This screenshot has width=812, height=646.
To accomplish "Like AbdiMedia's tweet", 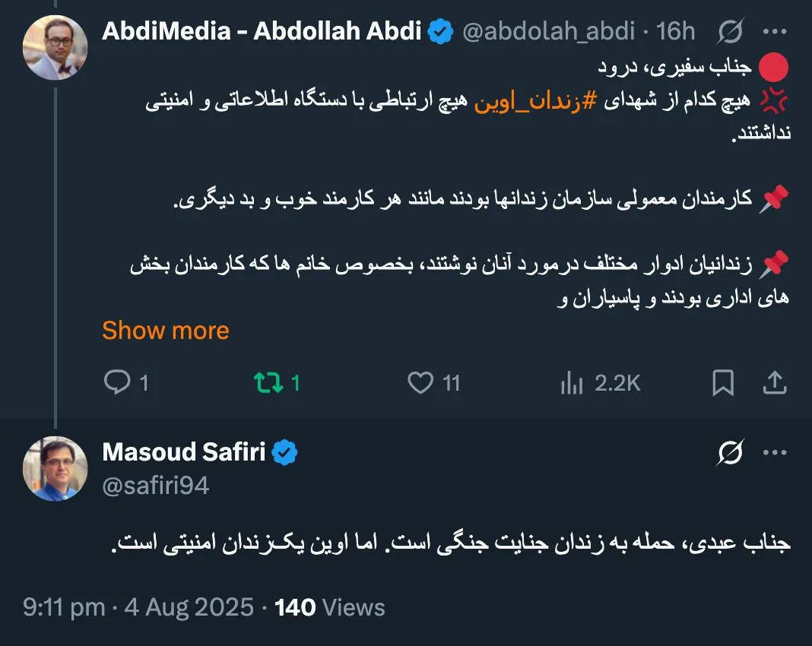I will click(x=423, y=383).
